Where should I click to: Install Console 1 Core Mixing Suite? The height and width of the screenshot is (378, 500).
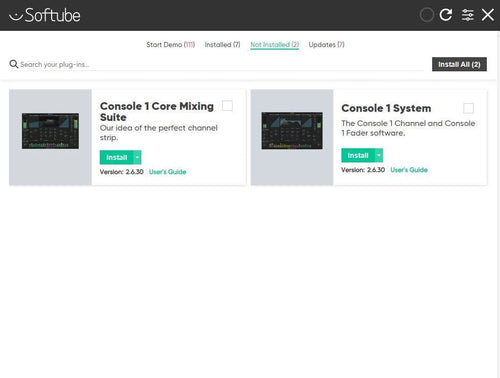pyautogui.click(x=116, y=157)
